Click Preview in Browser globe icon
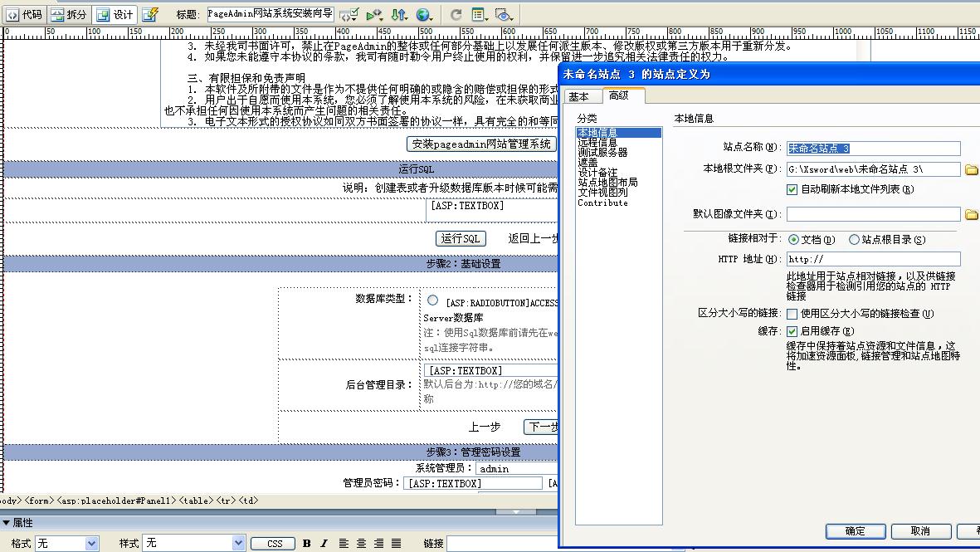This screenshot has width=980, height=552. click(425, 14)
